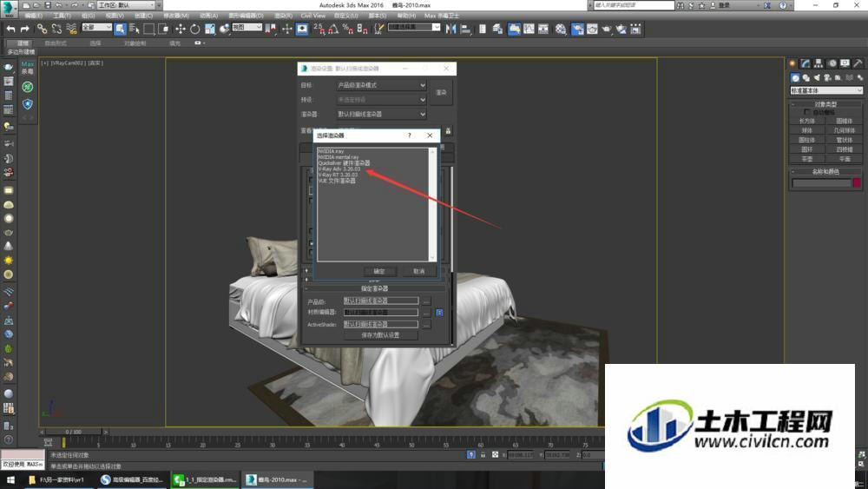
Task: Select VUE file renderer entry
Action: (337, 181)
